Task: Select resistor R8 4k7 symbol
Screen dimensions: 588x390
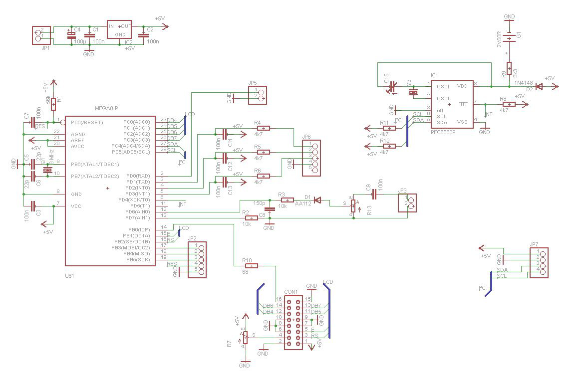Action: pos(509,104)
